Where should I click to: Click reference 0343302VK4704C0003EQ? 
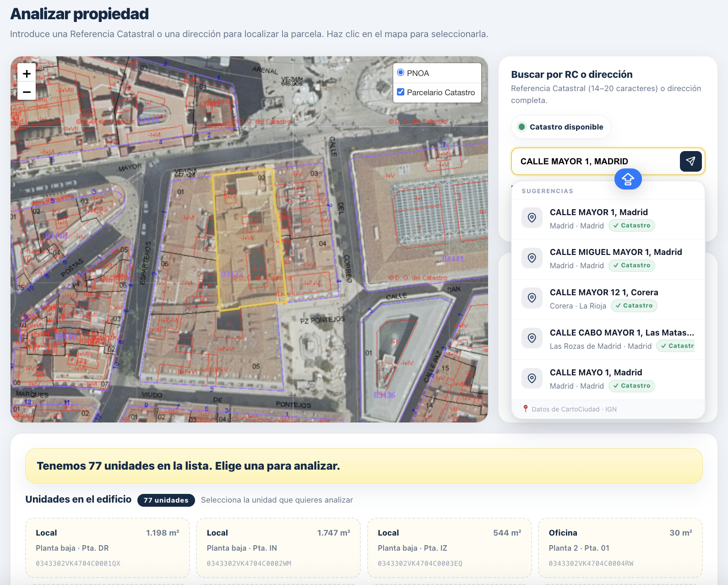click(420, 563)
